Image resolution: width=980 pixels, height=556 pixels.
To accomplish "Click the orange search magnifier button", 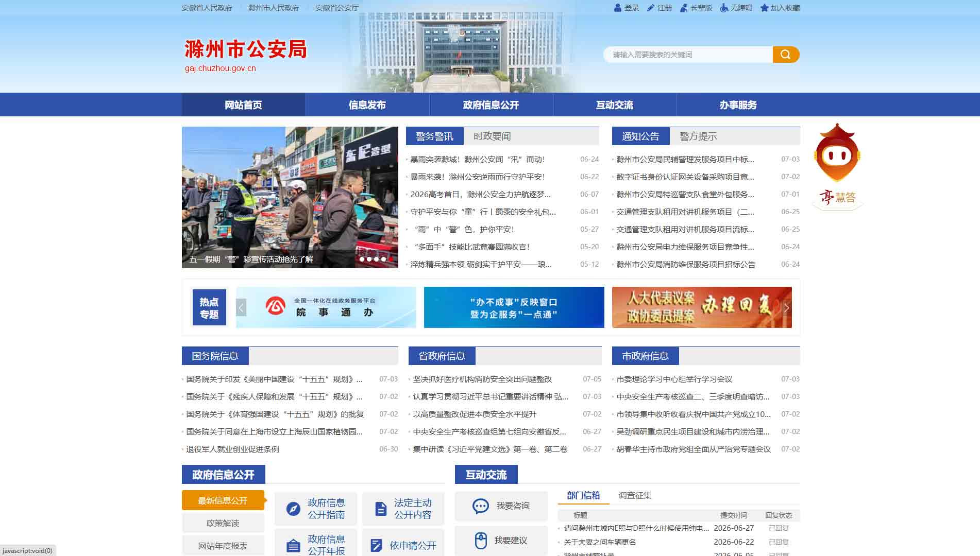I will pyautogui.click(x=786, y=55).
